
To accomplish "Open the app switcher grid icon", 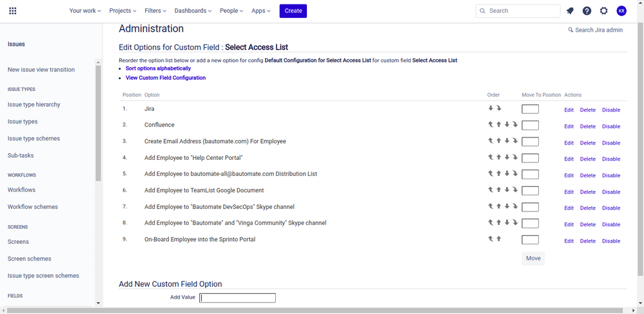I will tap(13, 11).
